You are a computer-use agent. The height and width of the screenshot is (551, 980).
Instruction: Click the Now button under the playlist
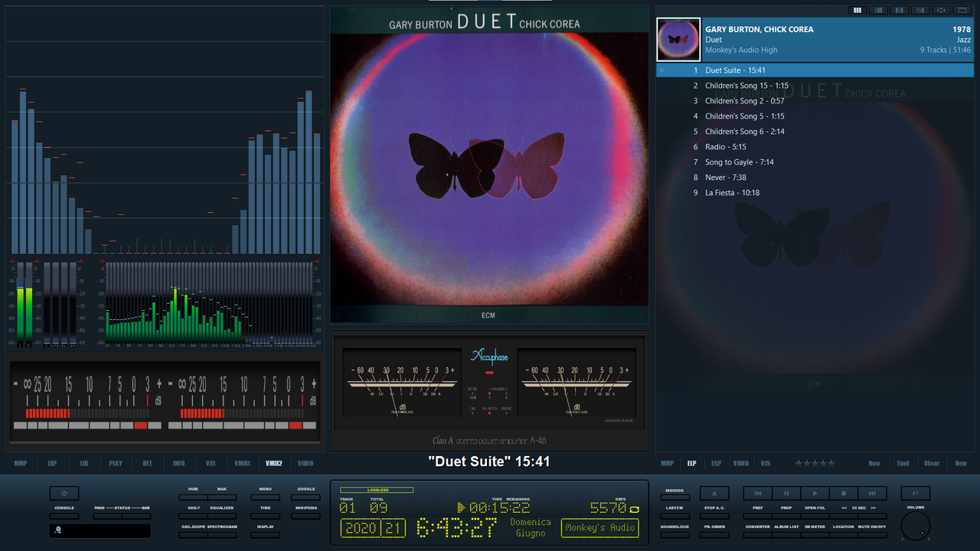pyautogui.click(x=874, y=463)
